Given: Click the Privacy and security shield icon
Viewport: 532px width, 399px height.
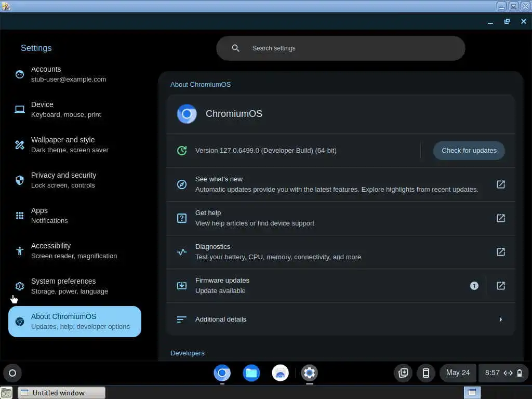Looking at the screenshot, I should tap(20, 180).
